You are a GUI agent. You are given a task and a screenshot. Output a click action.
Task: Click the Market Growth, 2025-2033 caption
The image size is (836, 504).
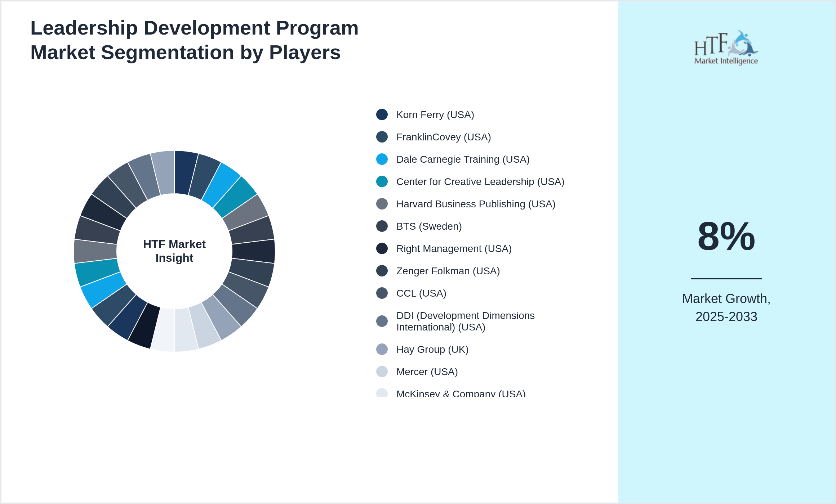click(726, 307)
